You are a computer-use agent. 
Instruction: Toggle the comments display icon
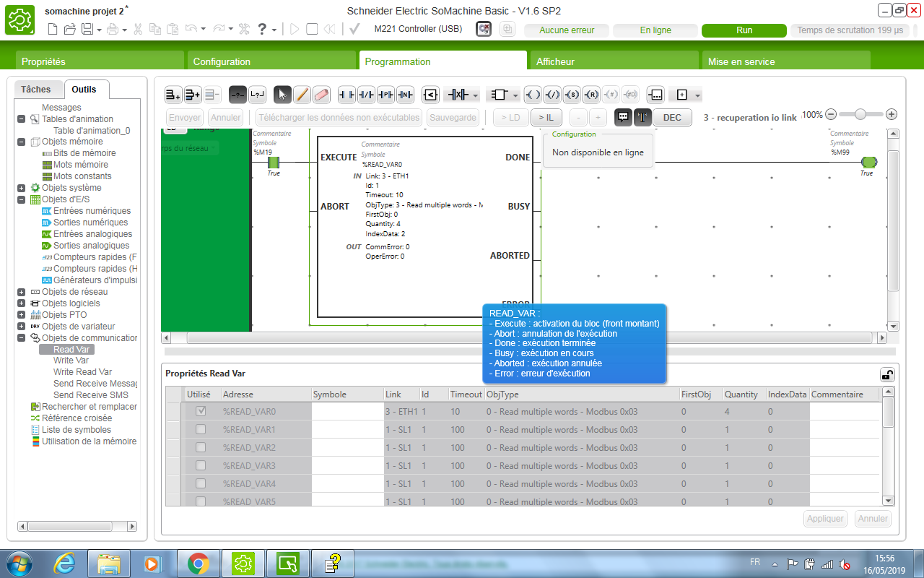[622, 117]
